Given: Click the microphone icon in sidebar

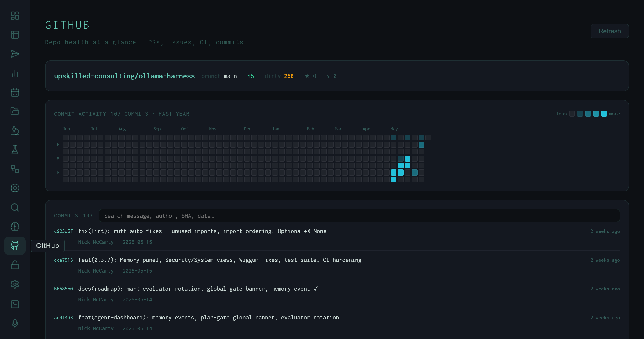Looking at the screenshot, I should pos(15,323).
